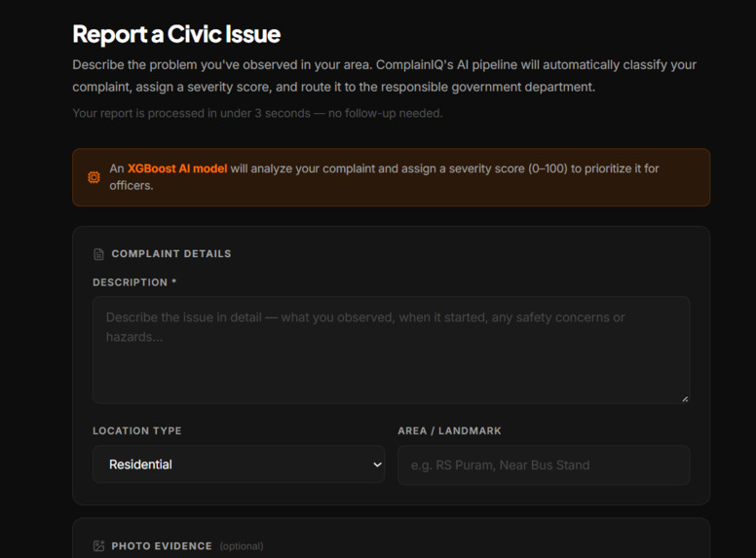This screenshot has width=756, height=558.
Task: Click the dropdown chevron in Location Type
Action: [377, 465]
